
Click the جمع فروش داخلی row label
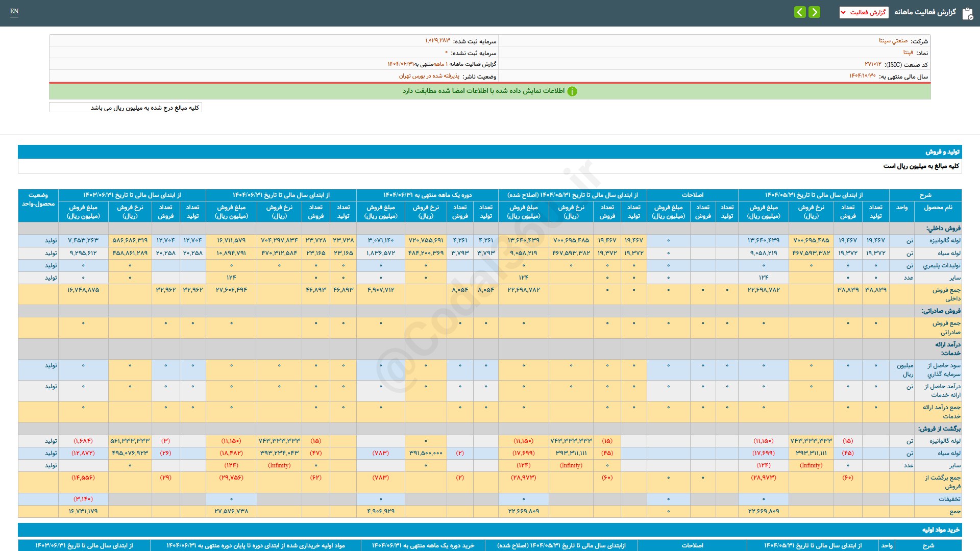click(x=946, y=294)
